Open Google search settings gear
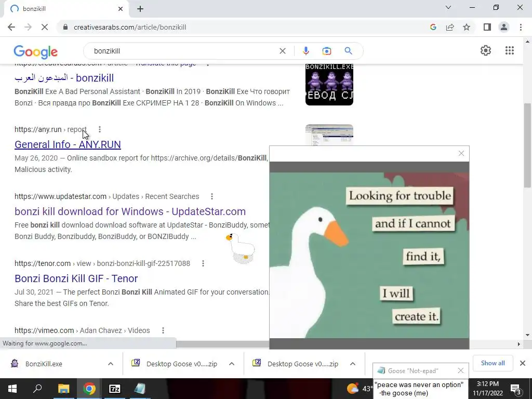Screen dimensions: 532x399 486,50
